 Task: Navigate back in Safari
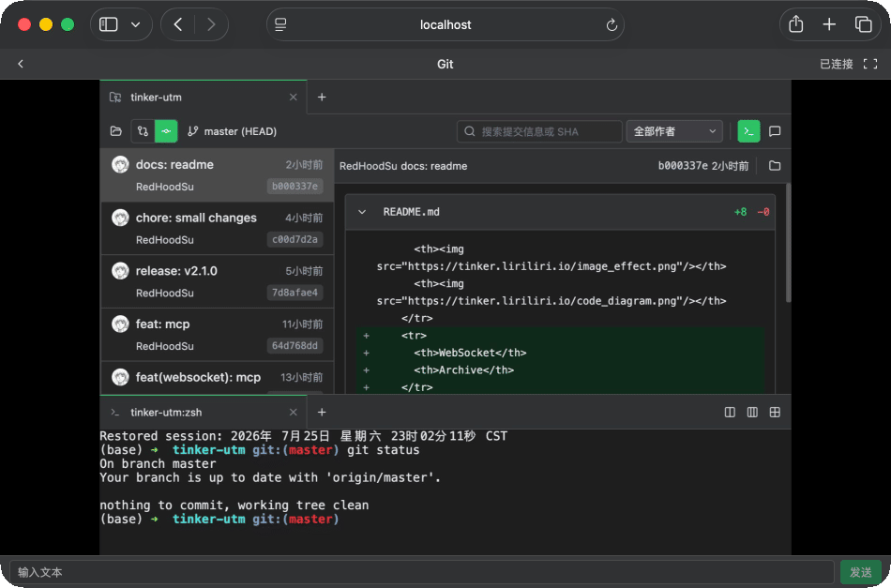[178, 24]
